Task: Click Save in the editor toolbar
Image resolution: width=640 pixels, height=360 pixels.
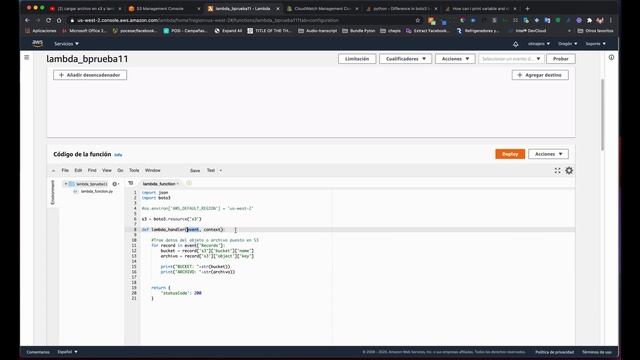Action: [195, 171]
